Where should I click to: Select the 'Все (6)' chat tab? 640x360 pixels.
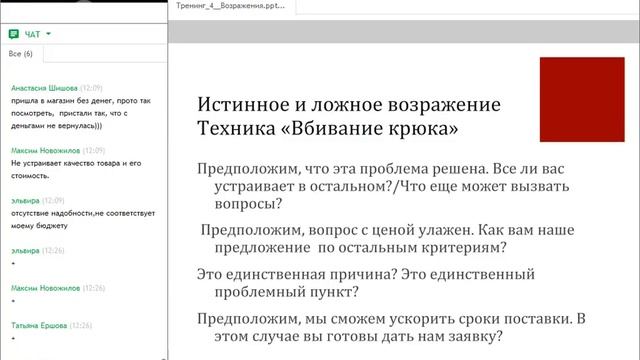point(20,54)
